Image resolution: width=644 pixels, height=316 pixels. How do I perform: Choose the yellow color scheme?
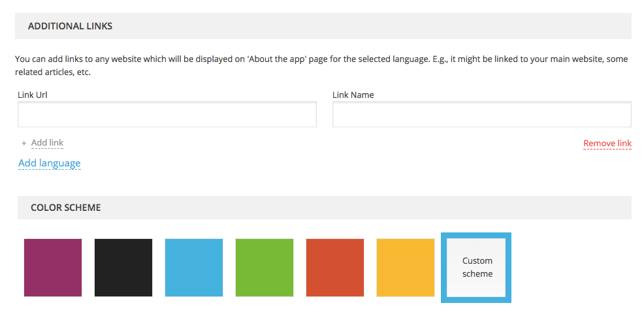point(406,268)
